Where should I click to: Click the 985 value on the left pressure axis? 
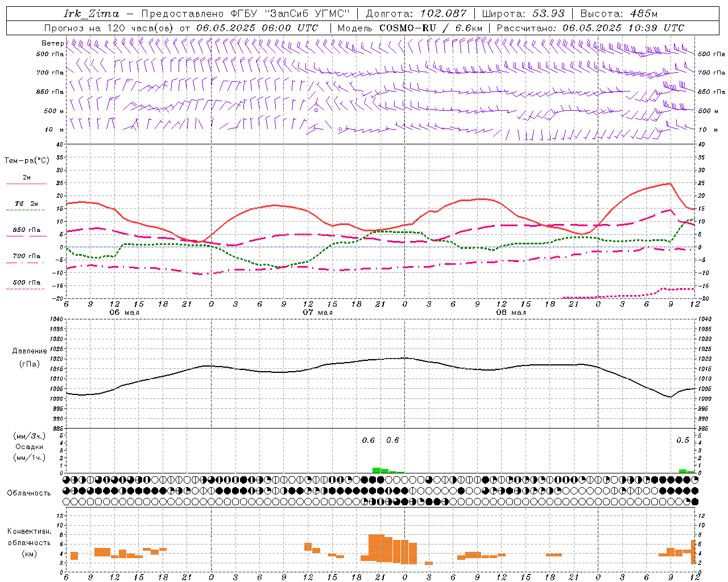pyautogui.click(x=57, y=429)
